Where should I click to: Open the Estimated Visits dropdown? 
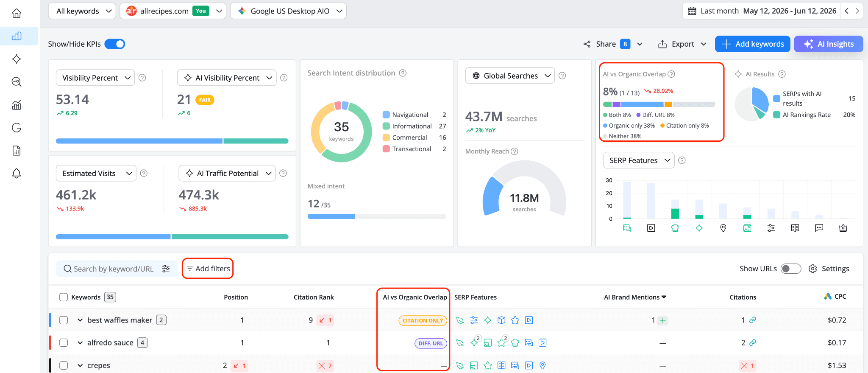coord(96,173)
